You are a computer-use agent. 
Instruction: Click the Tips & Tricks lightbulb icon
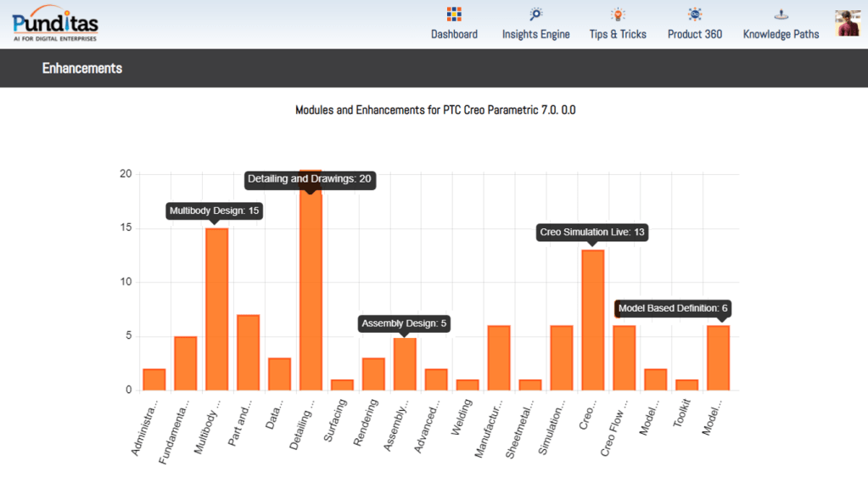pyautogui.click(x=618, y=14)
